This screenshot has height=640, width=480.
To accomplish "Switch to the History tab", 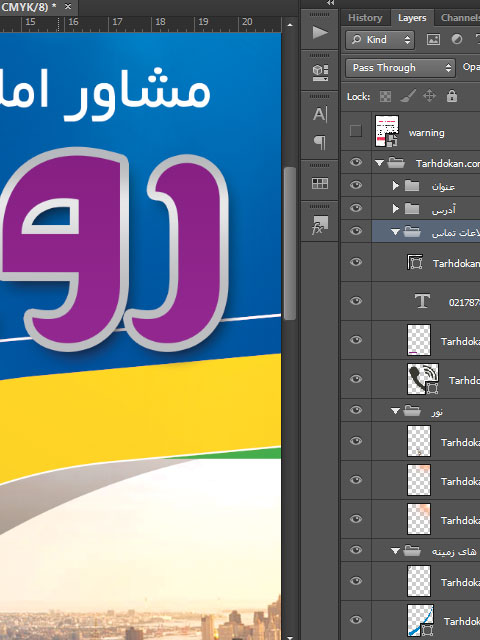I will (365, 18).
